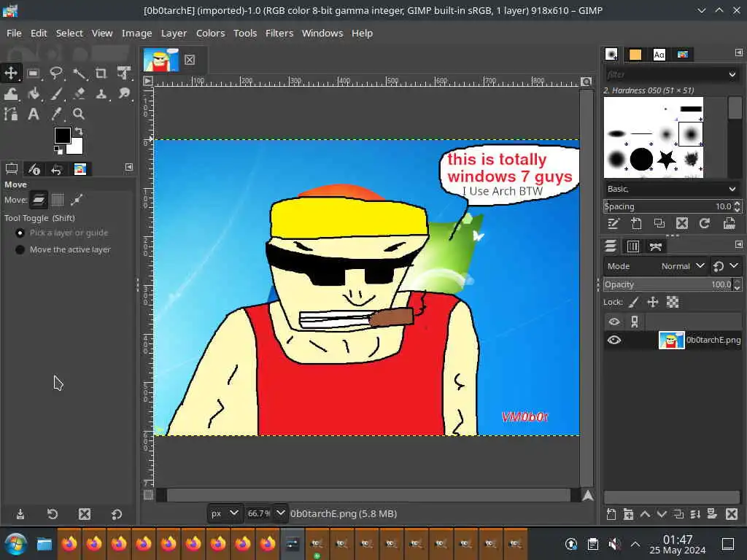Open the Windows Start button on taskbar
Image resolution: width=747 pixels, height=560 pixels.
coord(15,544)
